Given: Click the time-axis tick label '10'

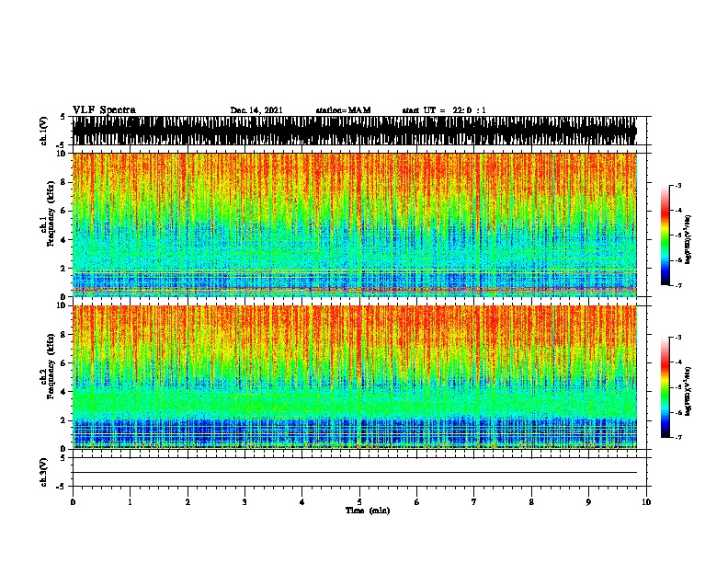Looking at the screenshot, I should (x=646, y=502).
